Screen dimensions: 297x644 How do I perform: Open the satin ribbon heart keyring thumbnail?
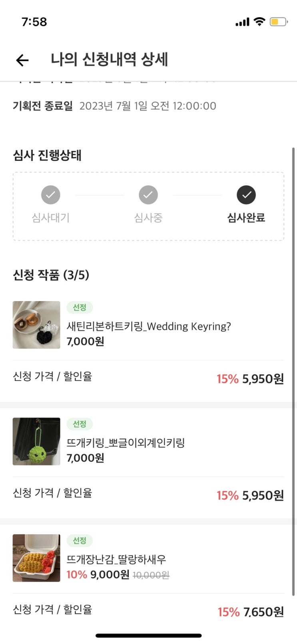(x=36, y=325)
